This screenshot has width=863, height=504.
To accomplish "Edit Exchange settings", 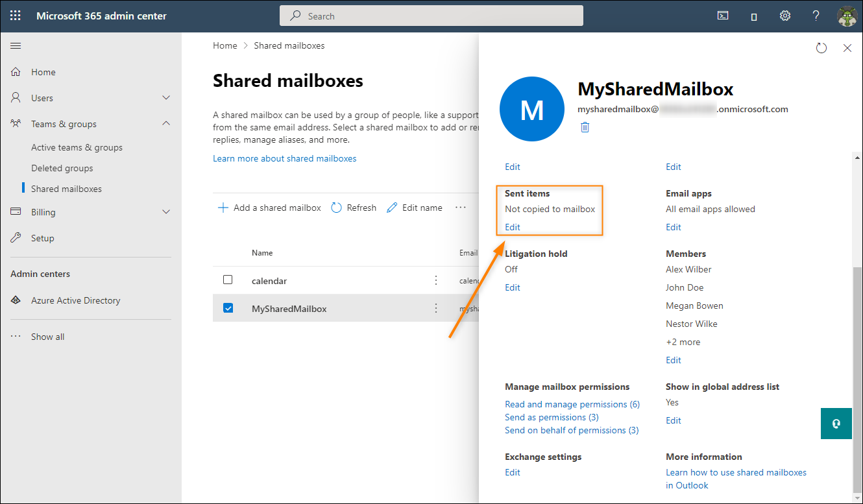I will point(513,472).
